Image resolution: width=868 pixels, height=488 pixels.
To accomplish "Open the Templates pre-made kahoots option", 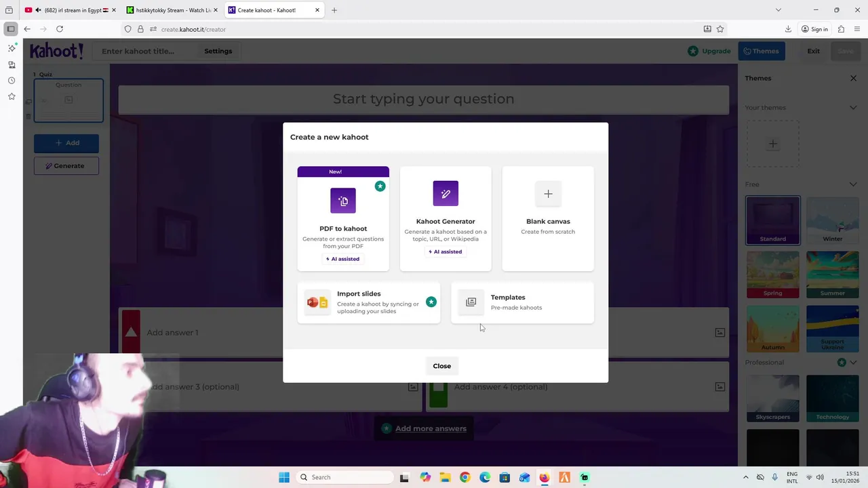I will point(522,302).
